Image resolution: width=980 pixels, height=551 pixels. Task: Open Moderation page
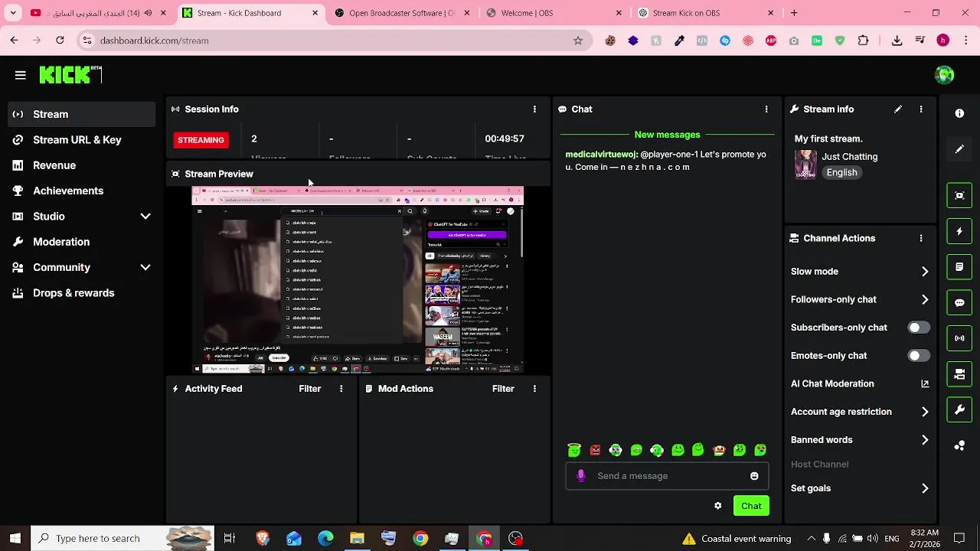[81, 242]
